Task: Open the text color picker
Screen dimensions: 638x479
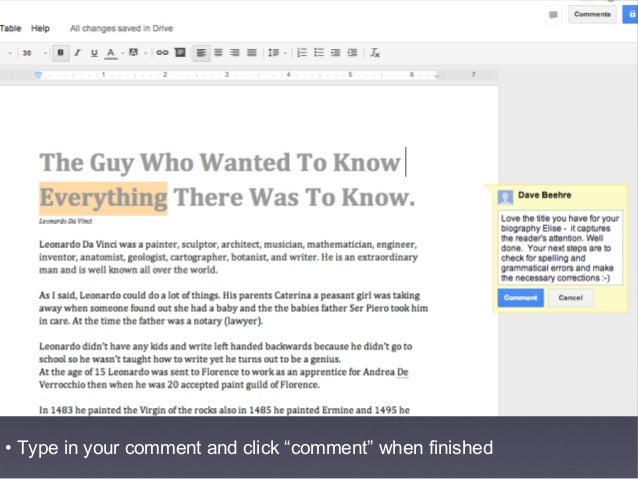Action: 110,52
